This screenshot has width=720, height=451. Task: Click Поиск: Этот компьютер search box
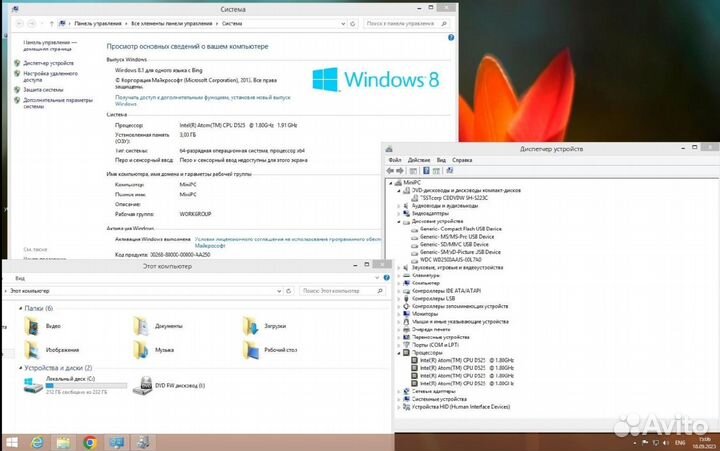click(342, 291)
